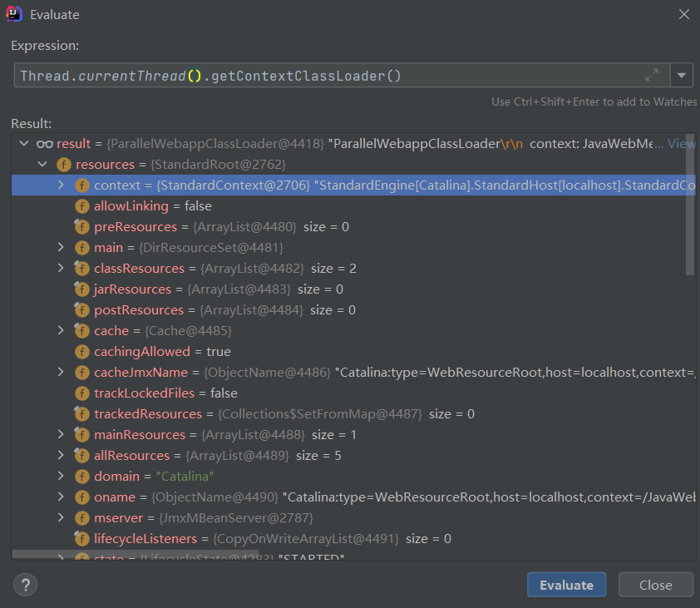
Task: Click the View link on result row
Action: point(681,144)
